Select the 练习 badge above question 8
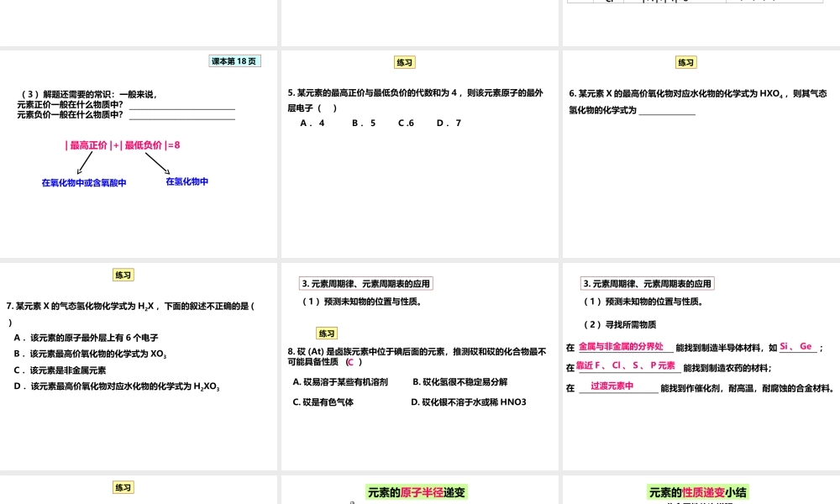 (326, 333)
